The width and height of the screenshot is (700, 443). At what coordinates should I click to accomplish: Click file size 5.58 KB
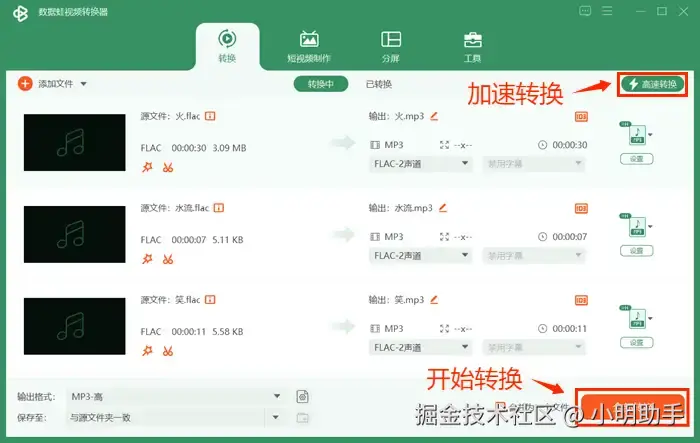pyautogui.click(x=228, y=332)
